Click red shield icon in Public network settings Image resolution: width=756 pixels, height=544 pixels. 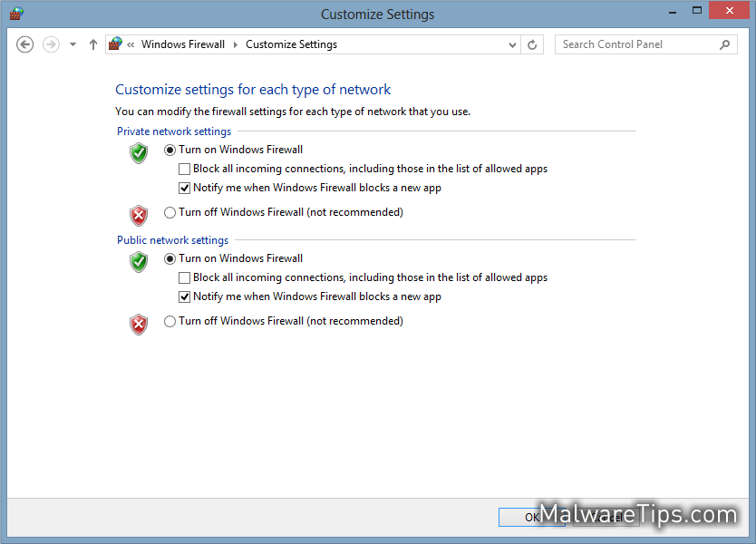point(139,325)
